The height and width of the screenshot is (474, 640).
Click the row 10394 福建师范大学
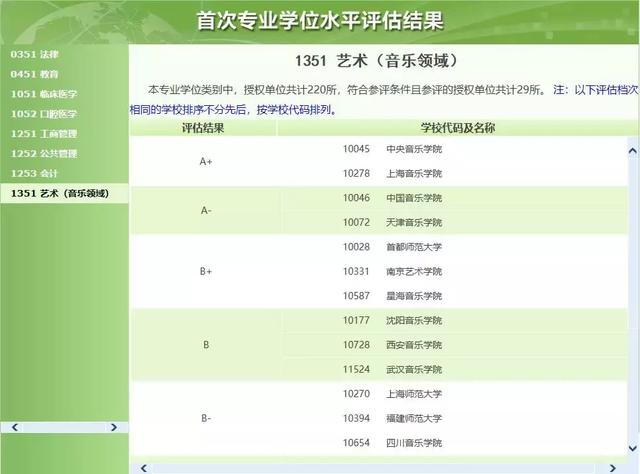click(x=454, y=418)
